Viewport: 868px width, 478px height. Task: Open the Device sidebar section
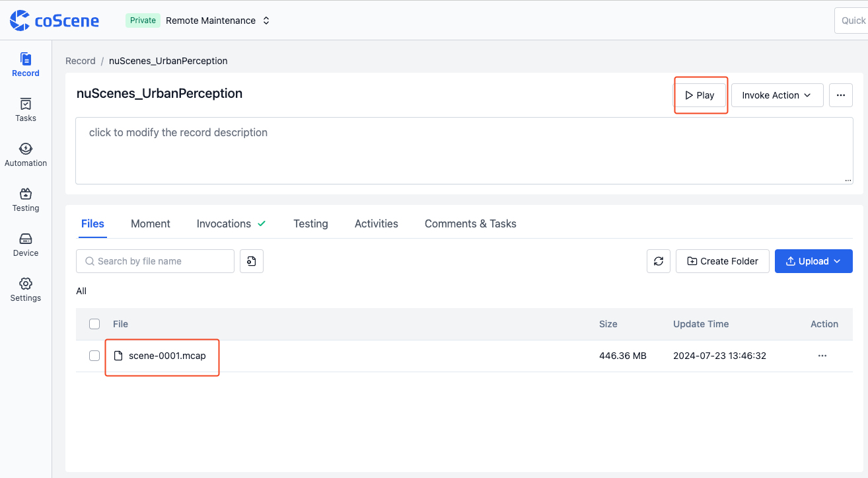(x=26, y=245)
